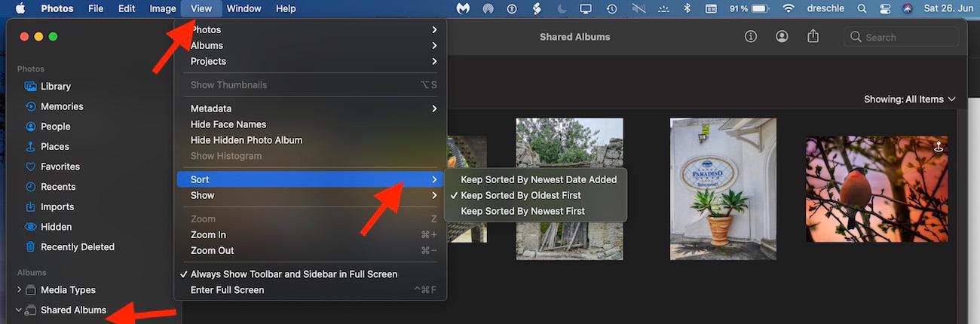Click the Apple menu logo
This screenshot has height=324, width=980.
click(x=20, y=8)
